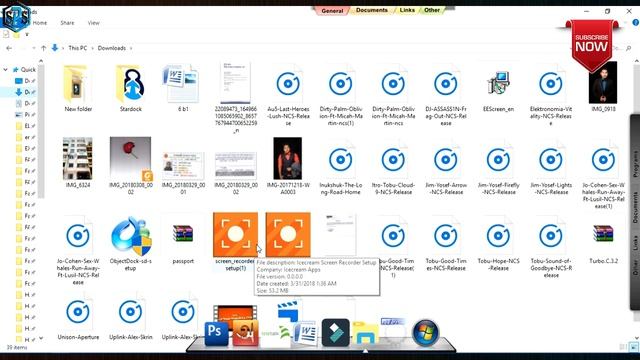Launch Adobe Acrobat from the dock
Screen dimensions: 640x360
click(245, 333)
